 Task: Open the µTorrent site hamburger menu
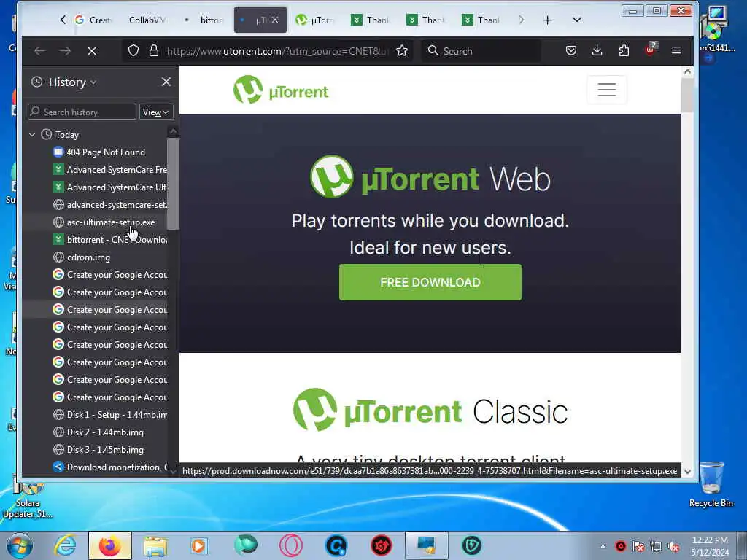tap(606, 90)
